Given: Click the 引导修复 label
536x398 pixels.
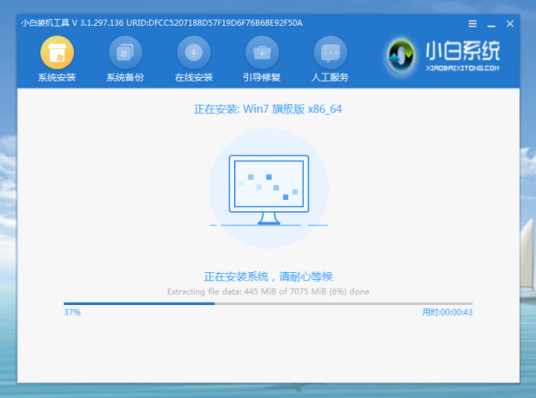Looking at the screenshot, I should (x=262, y=78).
